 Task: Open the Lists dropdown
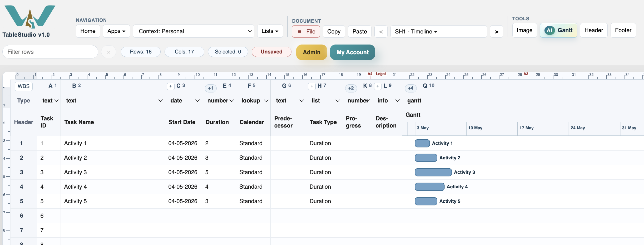270,31
